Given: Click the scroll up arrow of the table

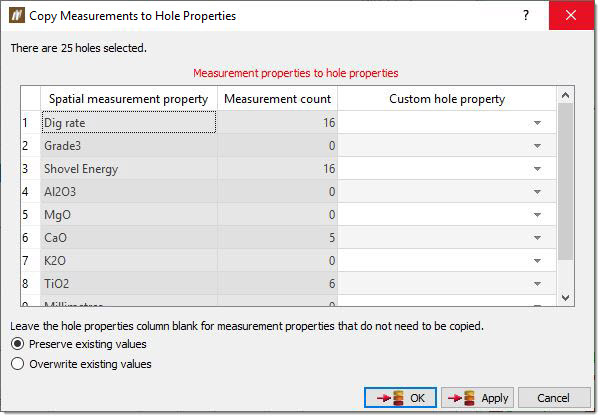Looking at the screenshot, I should click(x=565, y=95).
